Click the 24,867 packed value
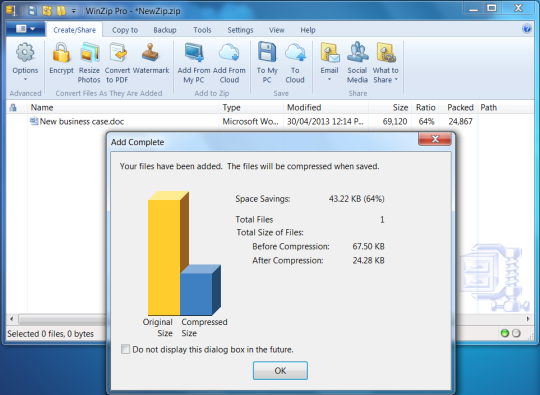This screenshot has width=540, height=395. [460, 121]
